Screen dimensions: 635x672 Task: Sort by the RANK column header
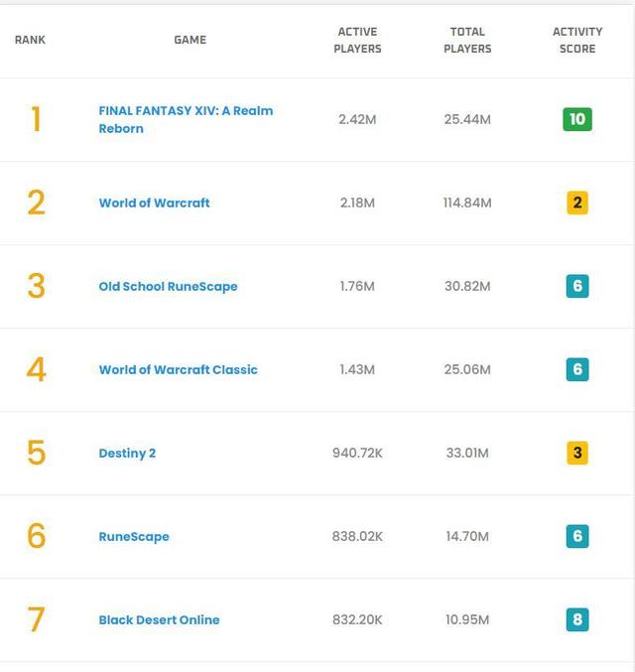pos(30,40)
